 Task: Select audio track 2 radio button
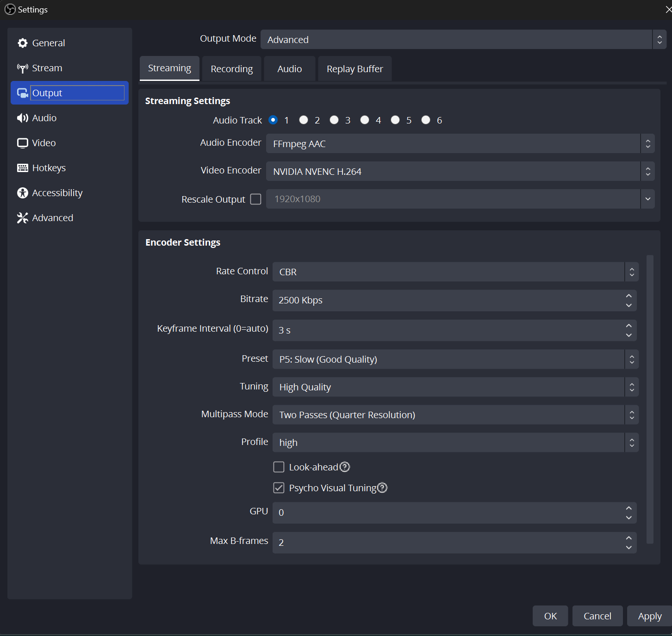(304, 120)
